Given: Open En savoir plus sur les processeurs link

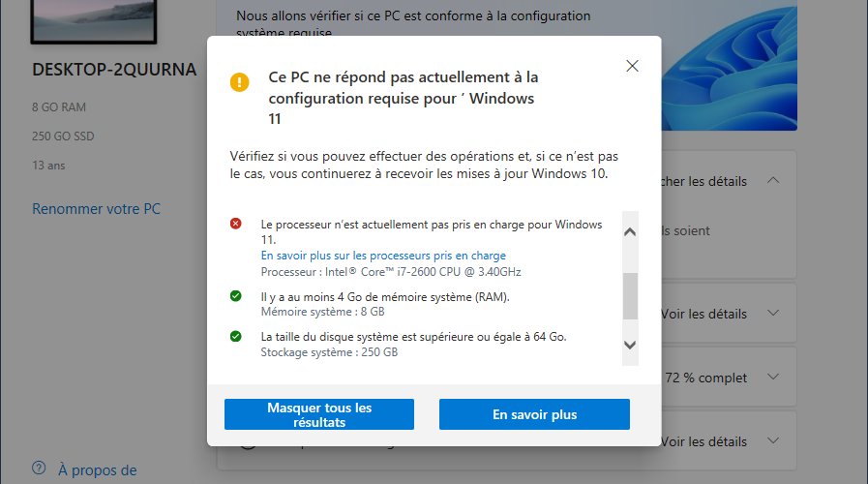Looking at the screenshot, I should [x=383, y=256].
